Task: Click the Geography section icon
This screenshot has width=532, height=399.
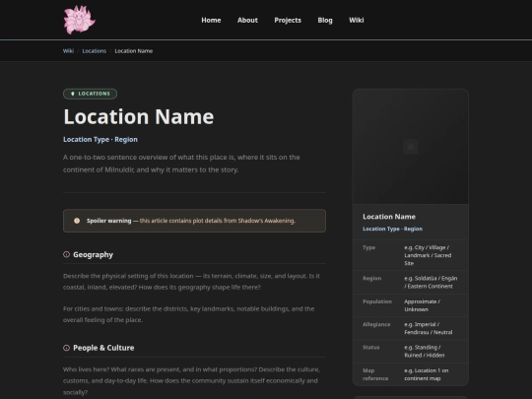Action: point(67,254)
